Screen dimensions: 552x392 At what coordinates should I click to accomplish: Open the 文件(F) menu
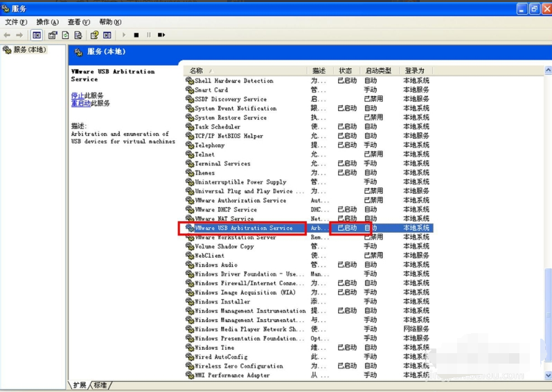click(16, 22)
